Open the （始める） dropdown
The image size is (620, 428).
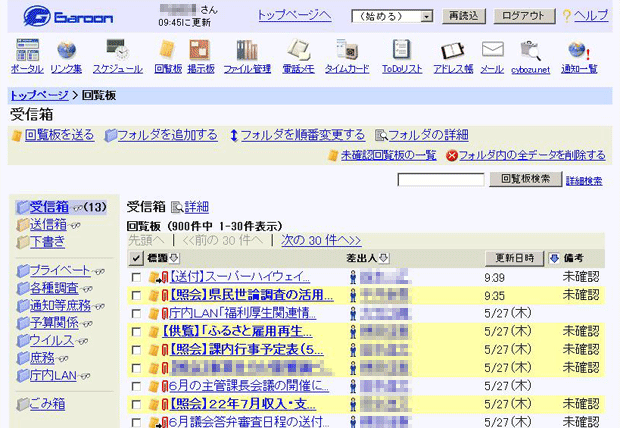point(392,17)
